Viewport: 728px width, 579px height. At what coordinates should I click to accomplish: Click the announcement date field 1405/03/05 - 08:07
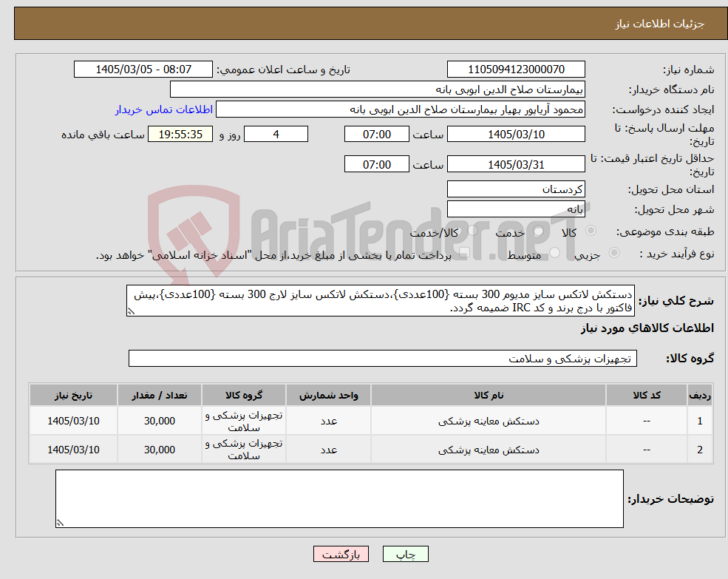[143, 70]
